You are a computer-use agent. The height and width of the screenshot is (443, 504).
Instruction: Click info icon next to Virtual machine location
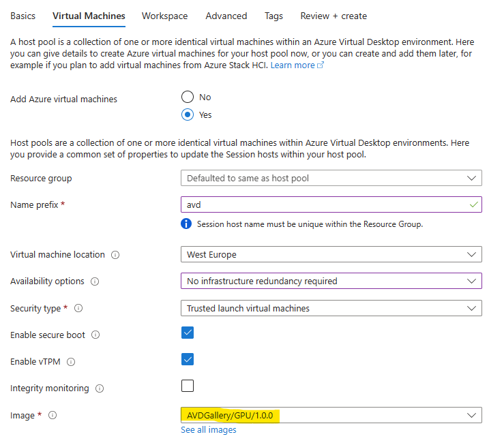[x=115, y=255]
